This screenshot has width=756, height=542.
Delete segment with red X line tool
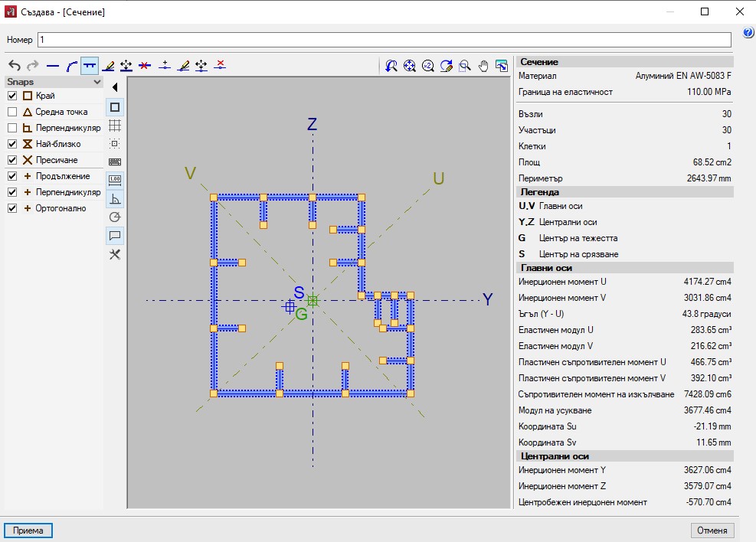(x=145, y=66)
